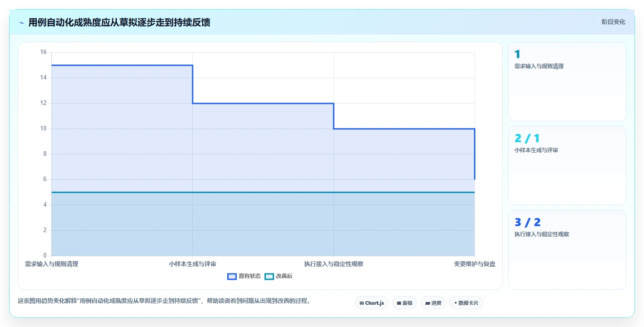Click the lightning icon beside the title
644x327 pixels.
click(21, 23)
